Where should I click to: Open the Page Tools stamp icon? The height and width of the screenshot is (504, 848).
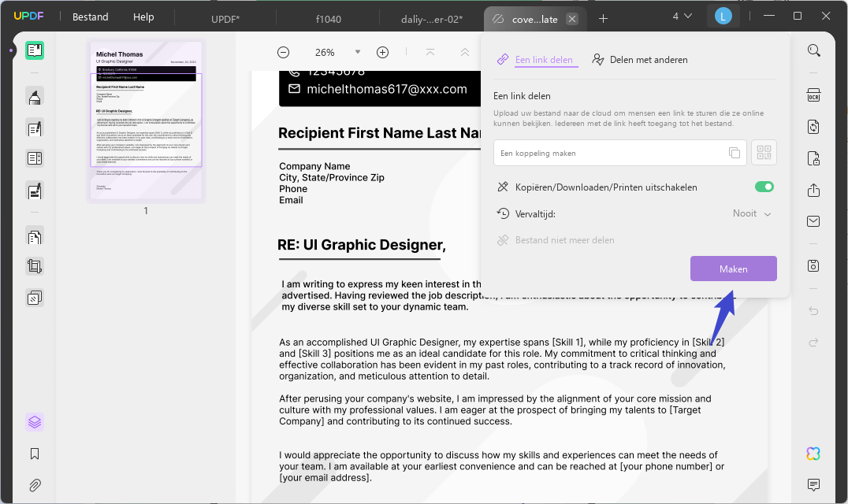[x=35, y=298]
